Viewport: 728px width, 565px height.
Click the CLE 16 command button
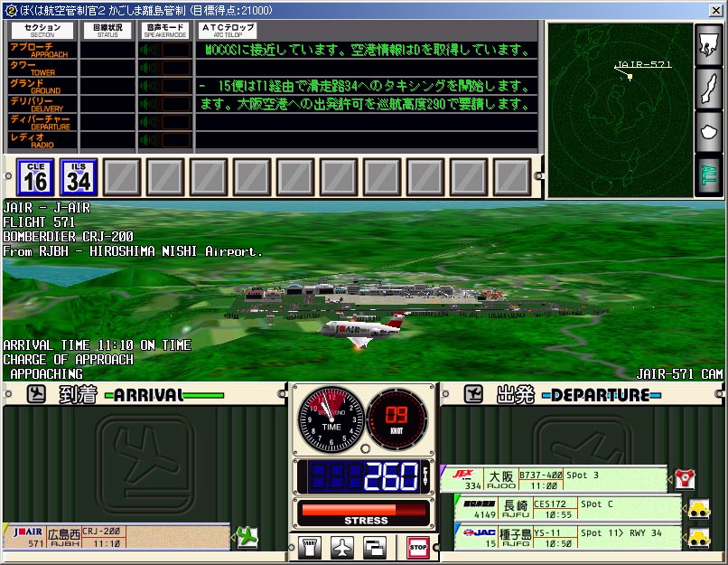pyautogui.click(x=35, y=176)
